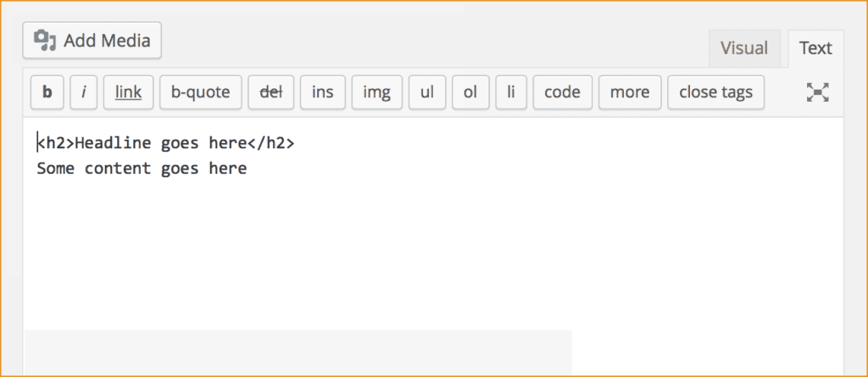Insert the ins tag button

323,91
